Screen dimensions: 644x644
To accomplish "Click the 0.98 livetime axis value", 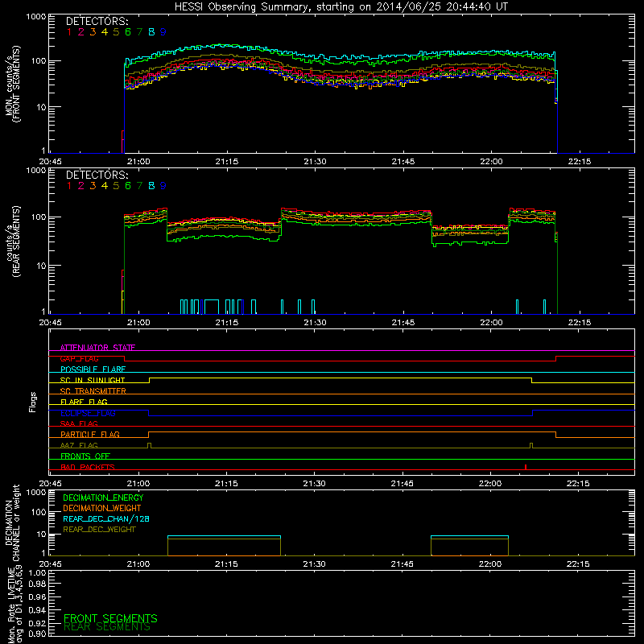I will [x=37, y=585].
